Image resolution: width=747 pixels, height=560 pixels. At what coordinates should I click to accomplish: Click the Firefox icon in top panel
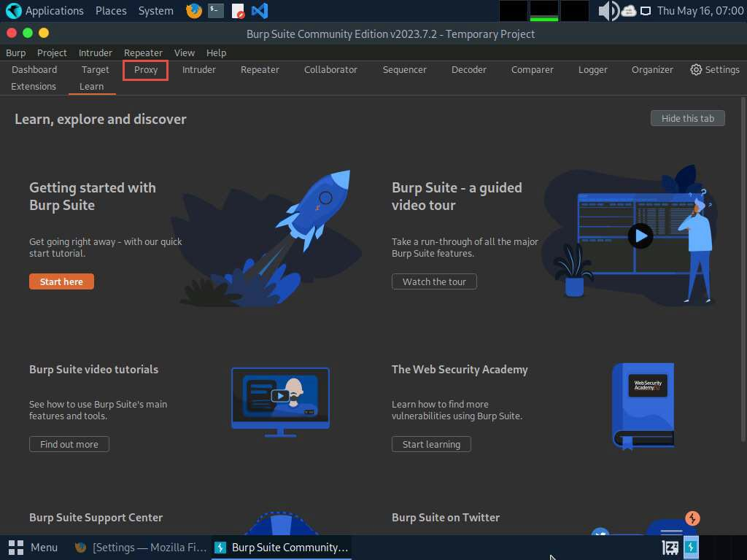193,11
